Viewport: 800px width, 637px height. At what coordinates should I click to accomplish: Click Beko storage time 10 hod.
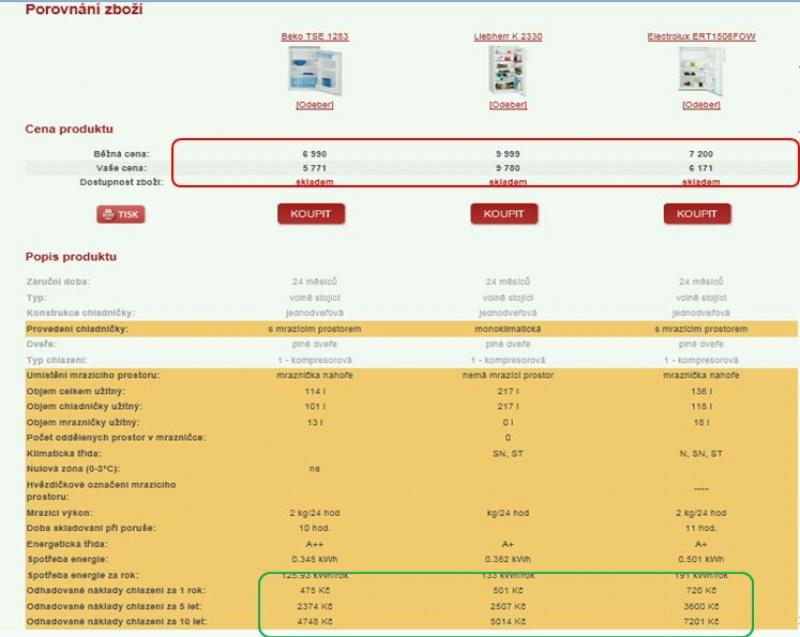(315, 528)
